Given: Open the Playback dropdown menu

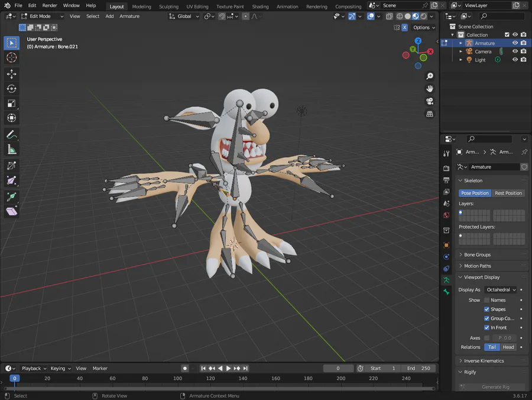Looking at the screenshot, I should coord(34,369).
